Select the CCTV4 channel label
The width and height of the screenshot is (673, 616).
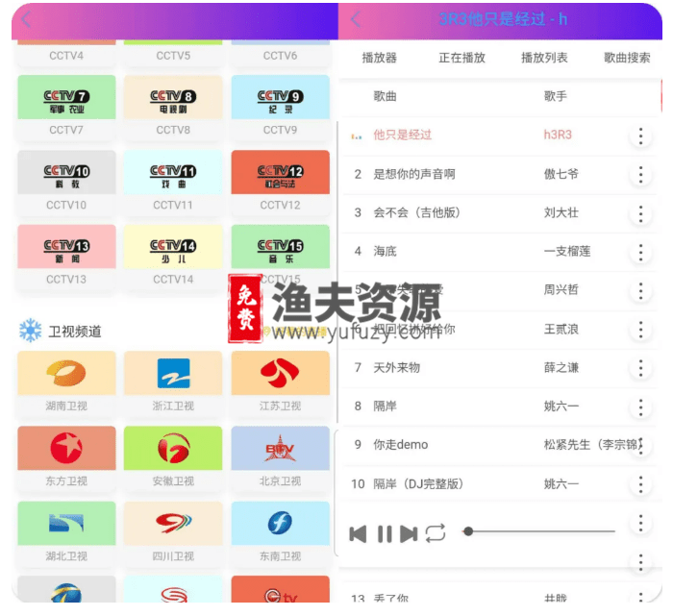[66, 56]
